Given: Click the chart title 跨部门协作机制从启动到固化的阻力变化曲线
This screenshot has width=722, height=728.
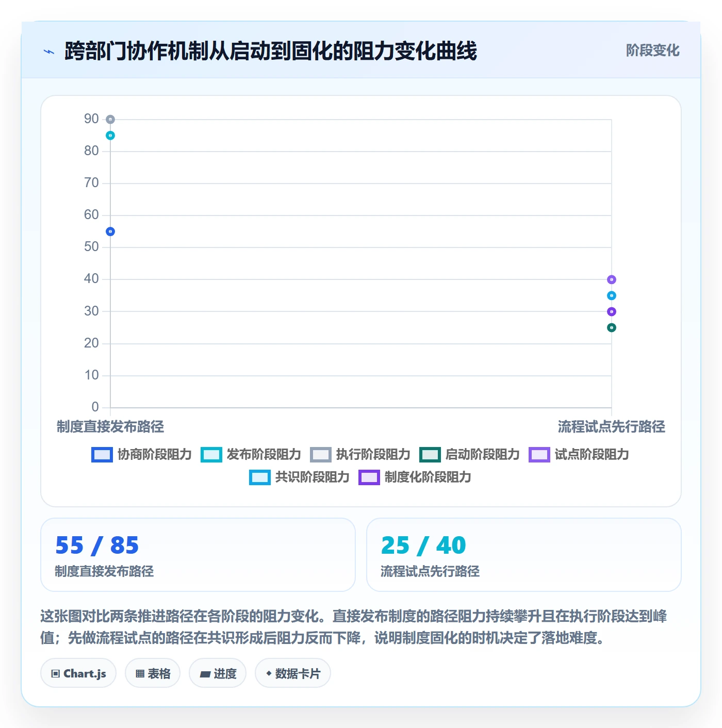Looking at the screenshot, I should click(271, 51).
